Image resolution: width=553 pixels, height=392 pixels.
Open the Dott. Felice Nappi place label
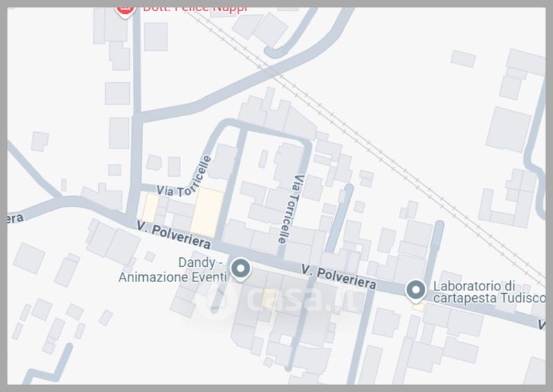195,10
